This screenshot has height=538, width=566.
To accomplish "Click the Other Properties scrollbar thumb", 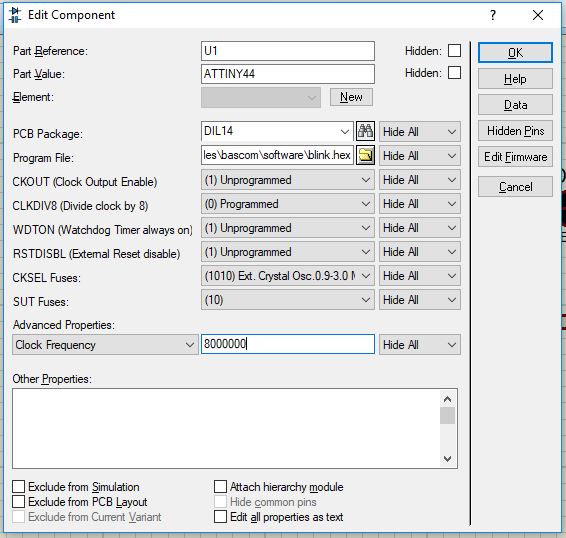I will (x=447, y=415).
